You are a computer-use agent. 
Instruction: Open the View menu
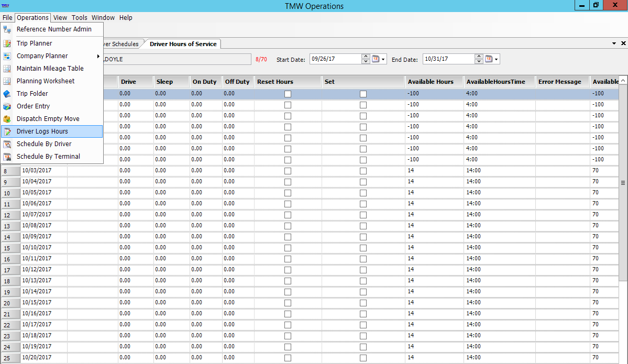60,18
